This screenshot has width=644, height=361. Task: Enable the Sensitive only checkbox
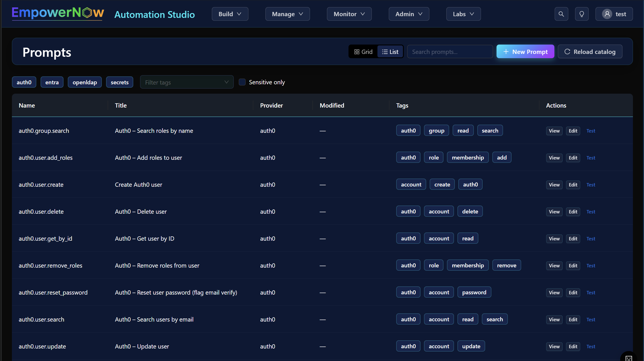242,82
